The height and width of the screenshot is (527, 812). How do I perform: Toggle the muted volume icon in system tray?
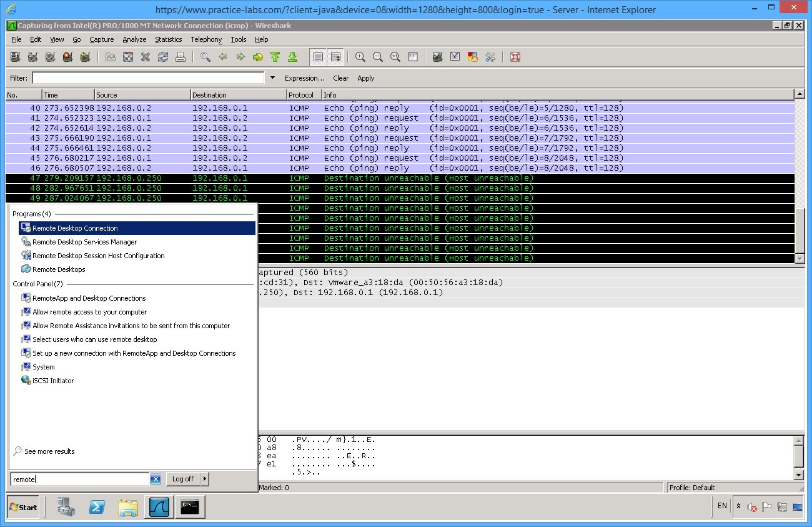(752, 507)
